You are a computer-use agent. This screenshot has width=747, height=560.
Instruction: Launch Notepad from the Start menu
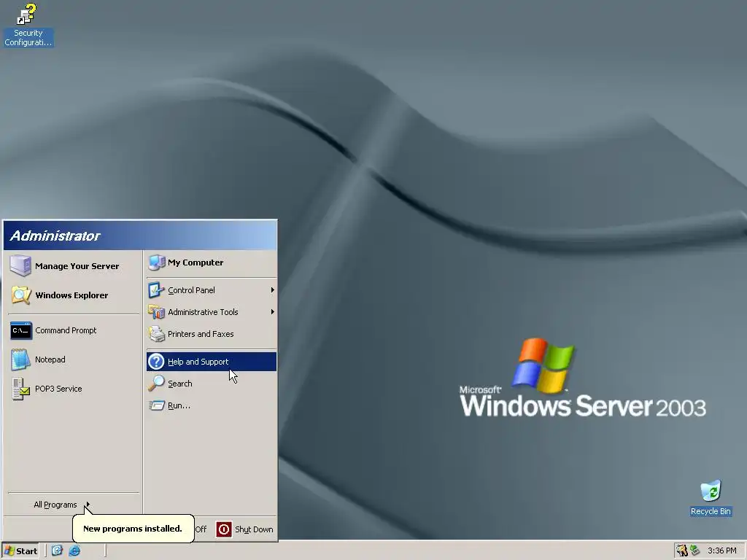pyautogui.click(x=74, y=359)
